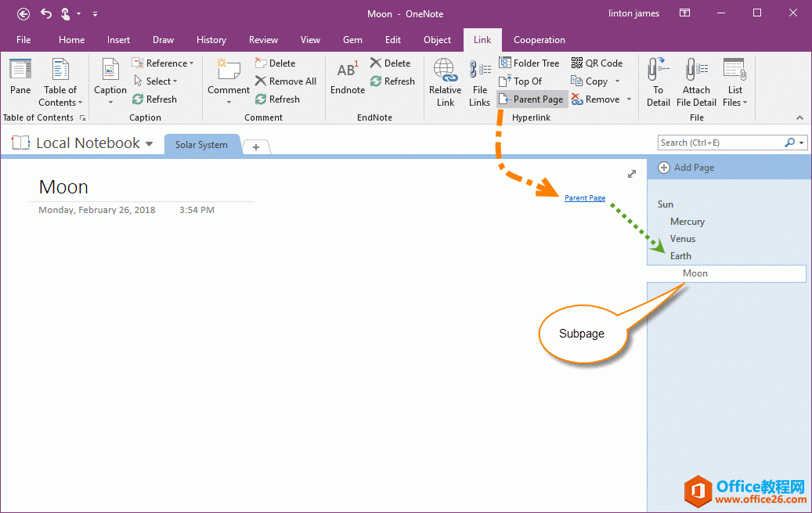Screen dimensions: 812x513
Task: Follow the Parent Page hyperlink
Action: click(584, 198)
